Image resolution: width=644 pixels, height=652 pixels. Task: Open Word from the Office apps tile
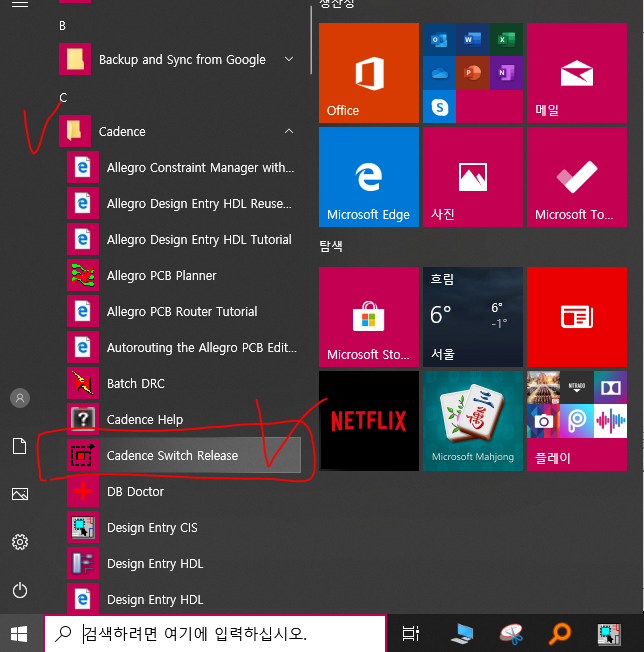(x=473, y=40)
